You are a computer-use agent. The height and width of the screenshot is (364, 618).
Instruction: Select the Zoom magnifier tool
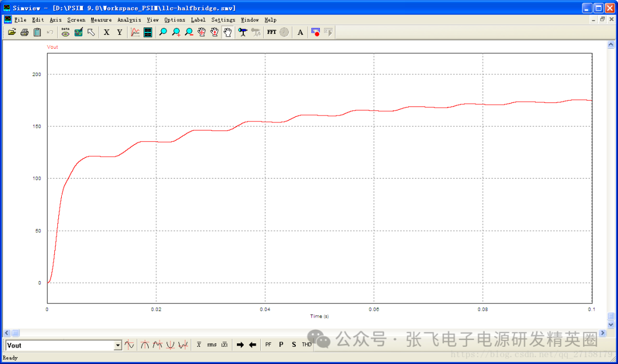pos(163,33)
